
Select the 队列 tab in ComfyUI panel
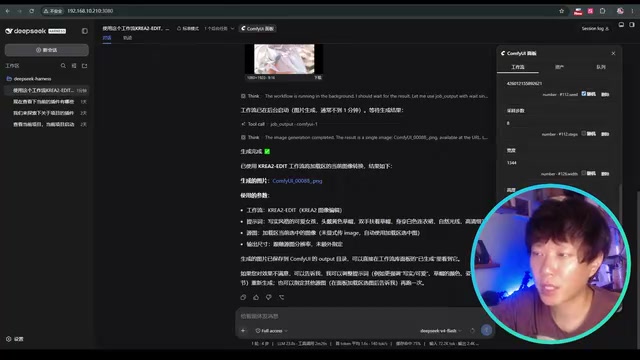pos(601,67)
